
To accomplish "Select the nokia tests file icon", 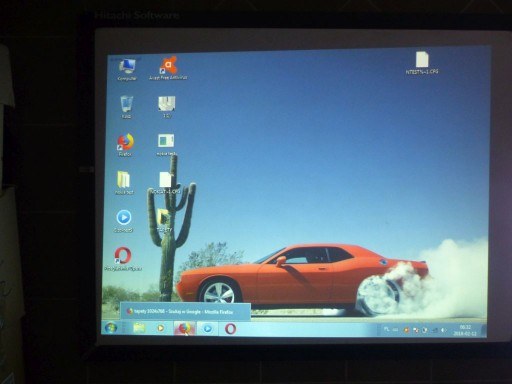I will pyautogui.click(x=166, y=145).
